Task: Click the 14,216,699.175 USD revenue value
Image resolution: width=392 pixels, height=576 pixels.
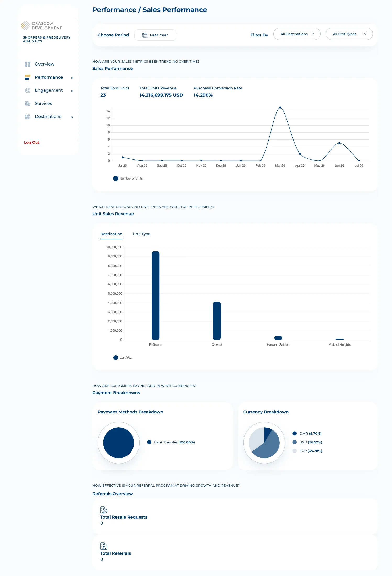Action: 161,95
